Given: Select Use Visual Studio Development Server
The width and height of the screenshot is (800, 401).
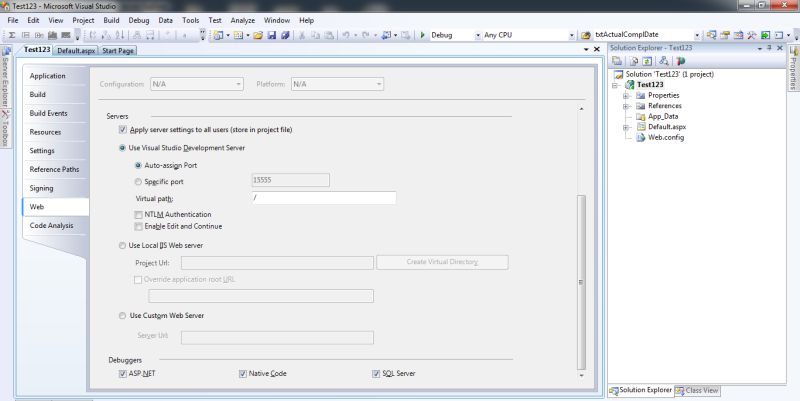Looking at the screenshot, I should point(122,148).
